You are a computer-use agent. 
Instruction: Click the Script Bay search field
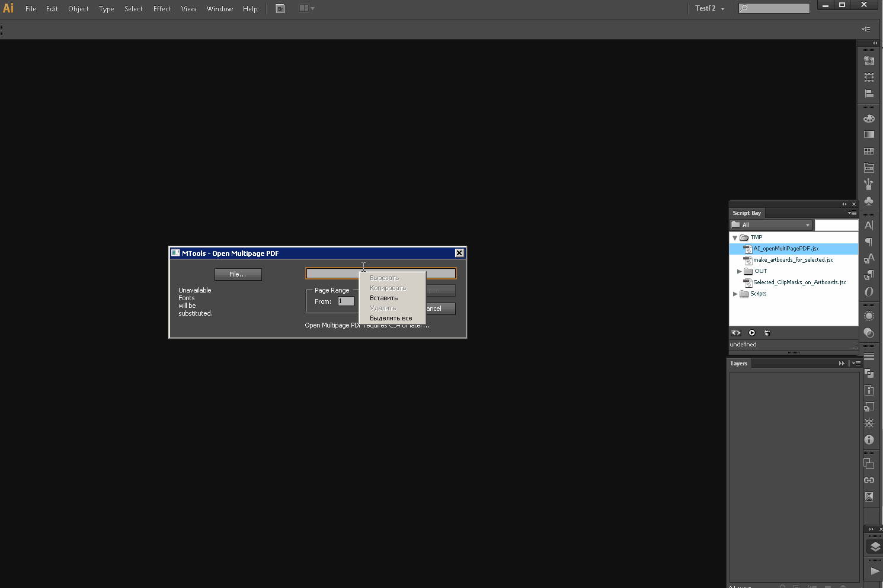tap(836, 225)
